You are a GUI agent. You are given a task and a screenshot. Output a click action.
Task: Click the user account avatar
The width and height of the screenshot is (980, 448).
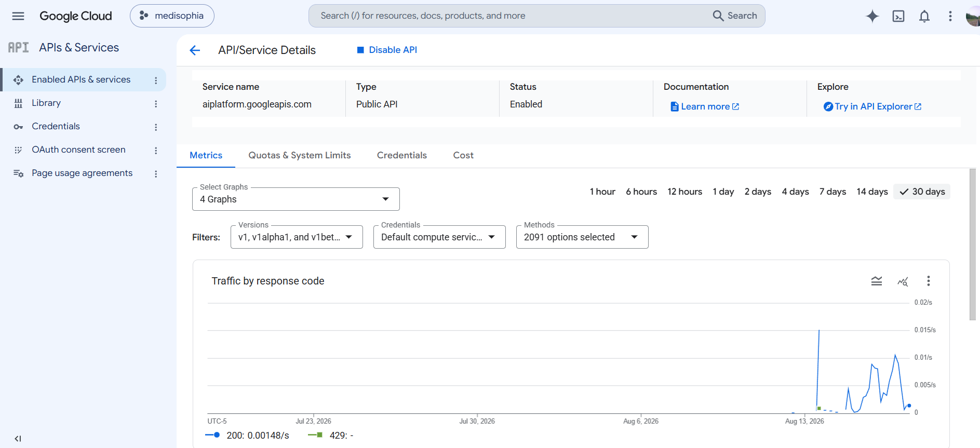[973, 16]
